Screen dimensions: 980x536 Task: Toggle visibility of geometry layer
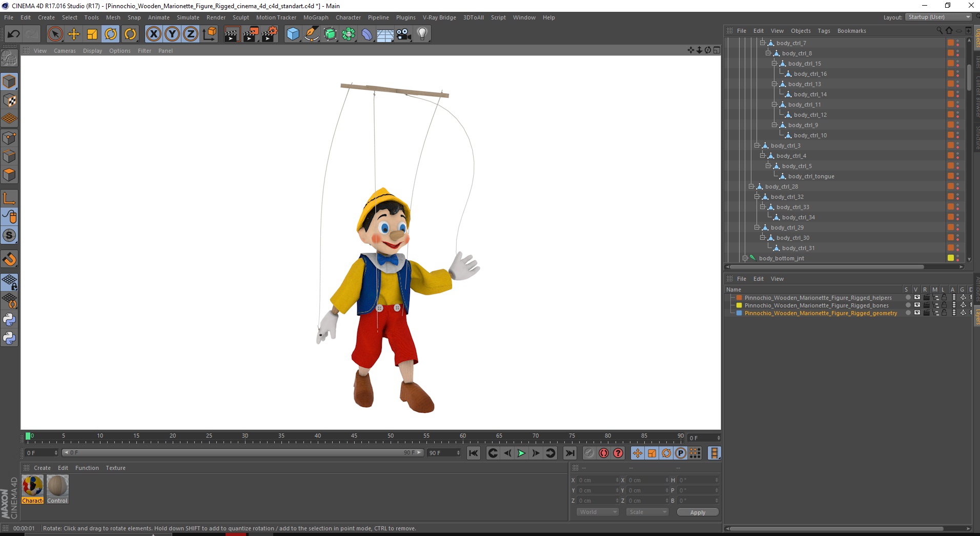coord(917,313)
